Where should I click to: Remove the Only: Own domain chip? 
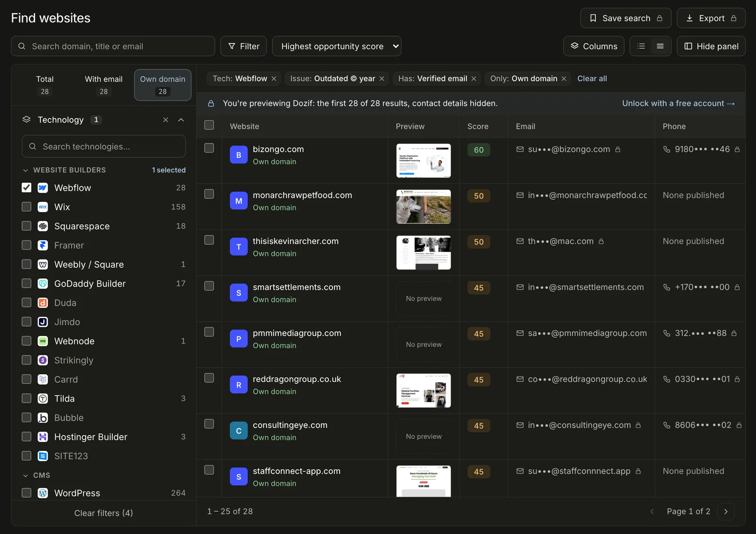point(564,78)
